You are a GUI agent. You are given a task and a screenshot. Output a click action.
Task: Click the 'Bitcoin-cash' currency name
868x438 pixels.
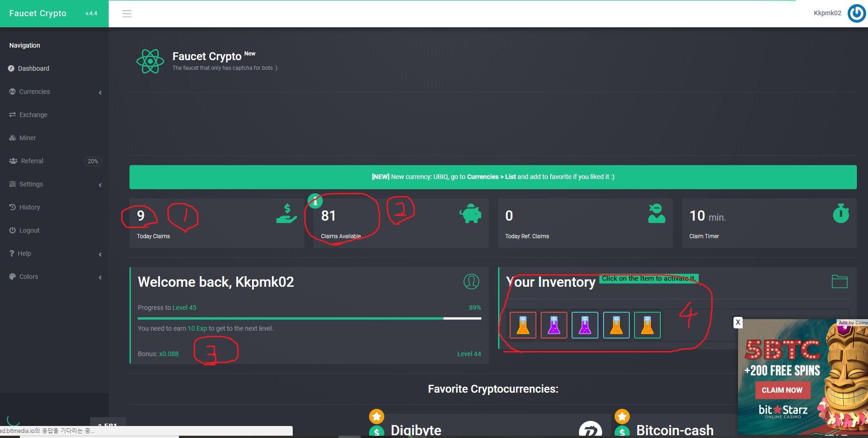point(675,431)
